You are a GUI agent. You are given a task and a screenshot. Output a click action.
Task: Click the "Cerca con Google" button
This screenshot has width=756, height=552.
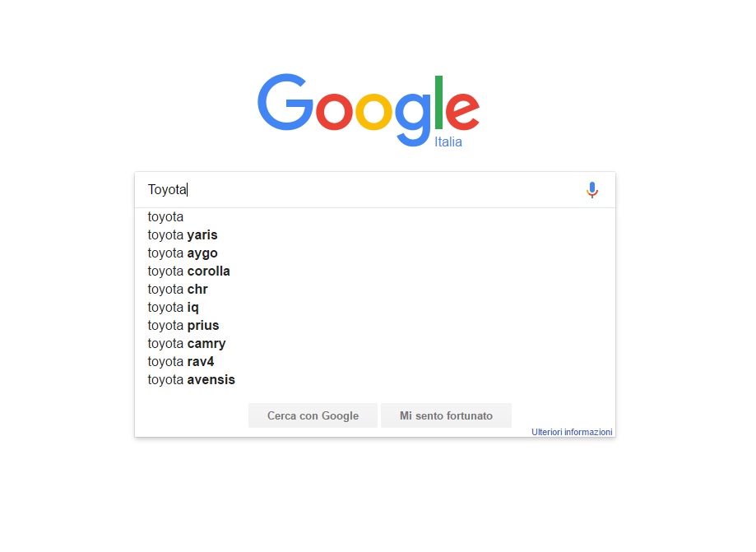pos(313,415)
